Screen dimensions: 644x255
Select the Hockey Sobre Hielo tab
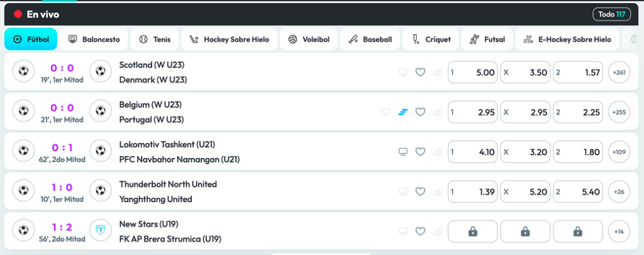coord(229,39)
